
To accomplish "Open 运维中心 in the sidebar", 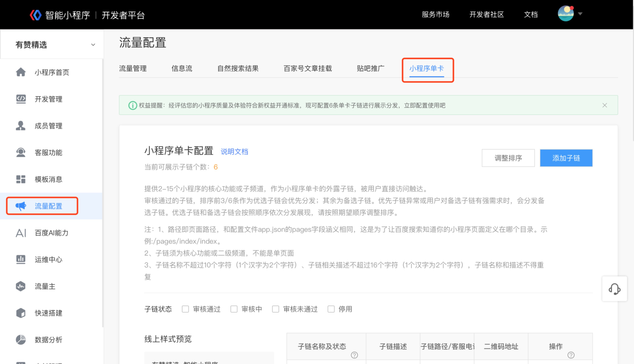I will [x=49, y=260].
